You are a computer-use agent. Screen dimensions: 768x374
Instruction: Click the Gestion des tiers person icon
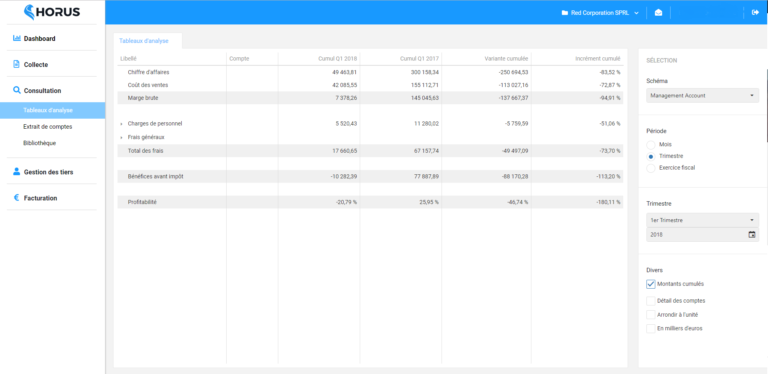point(17,172)
